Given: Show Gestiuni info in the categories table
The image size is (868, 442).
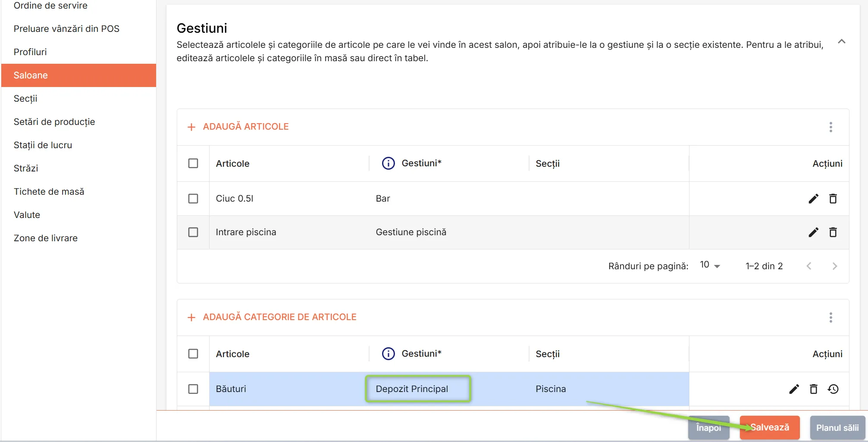Looking at the screenshot, I should pos(388,354).
